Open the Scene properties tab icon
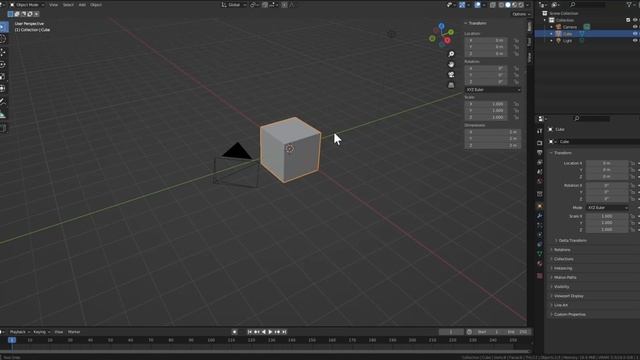 point(540,171)
